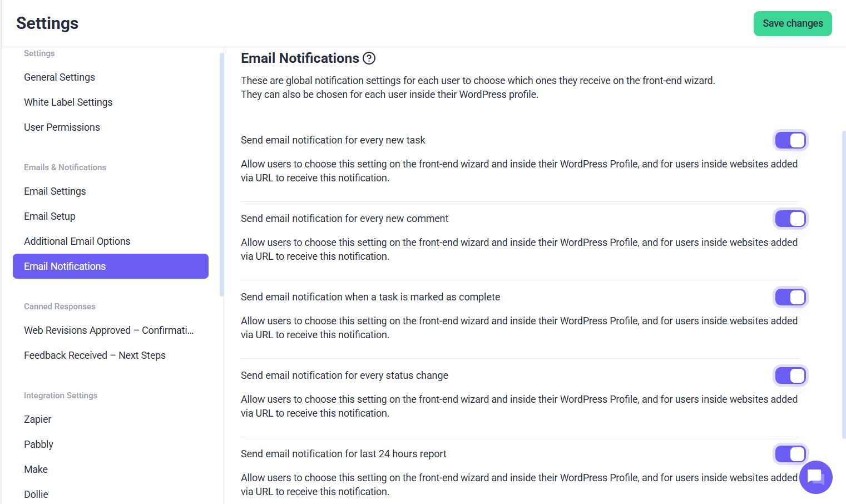Open the chat support bubble icon
The height and width of the screenshot is (504, 846).
(x=815, y=477)
